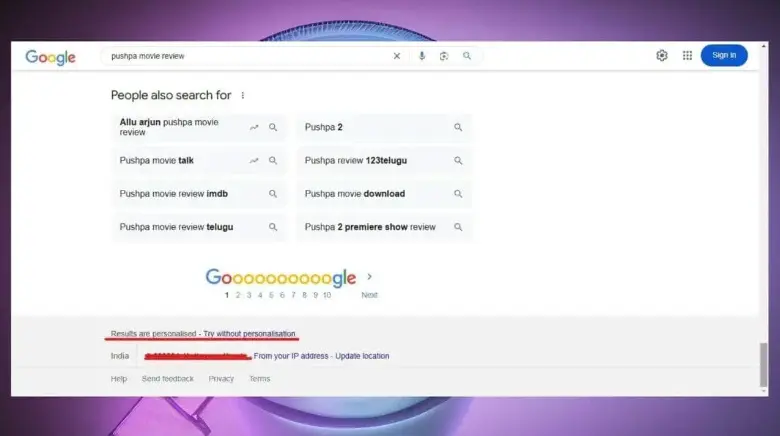Select Pushpa movie talk suggestion

click(199, 160)
